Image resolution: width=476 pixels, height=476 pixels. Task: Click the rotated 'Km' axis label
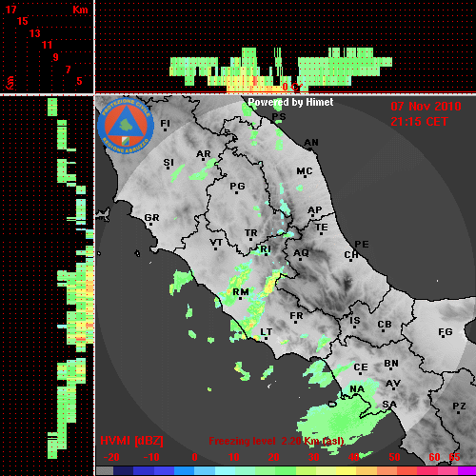coord(10,83)
